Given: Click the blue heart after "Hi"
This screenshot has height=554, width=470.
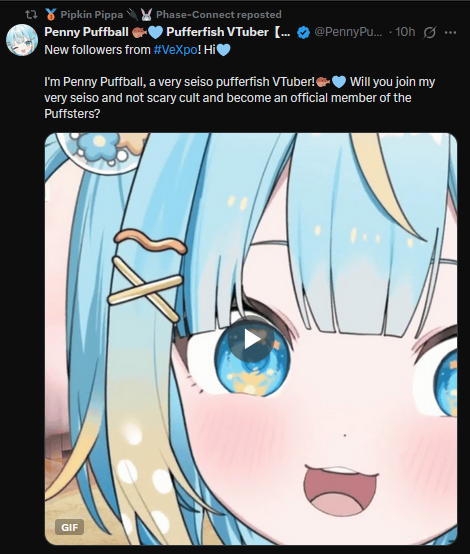Looking at the screenshot, I should [x=223, y=50].
